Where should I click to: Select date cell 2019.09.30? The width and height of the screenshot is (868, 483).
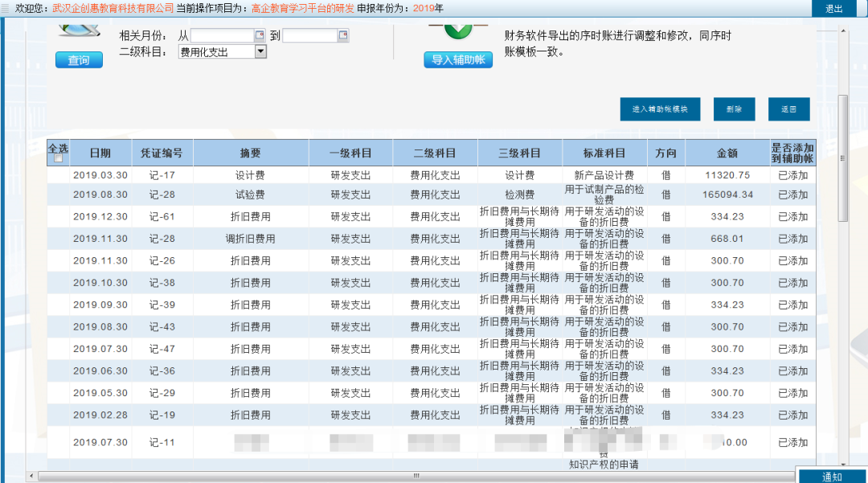100,305
